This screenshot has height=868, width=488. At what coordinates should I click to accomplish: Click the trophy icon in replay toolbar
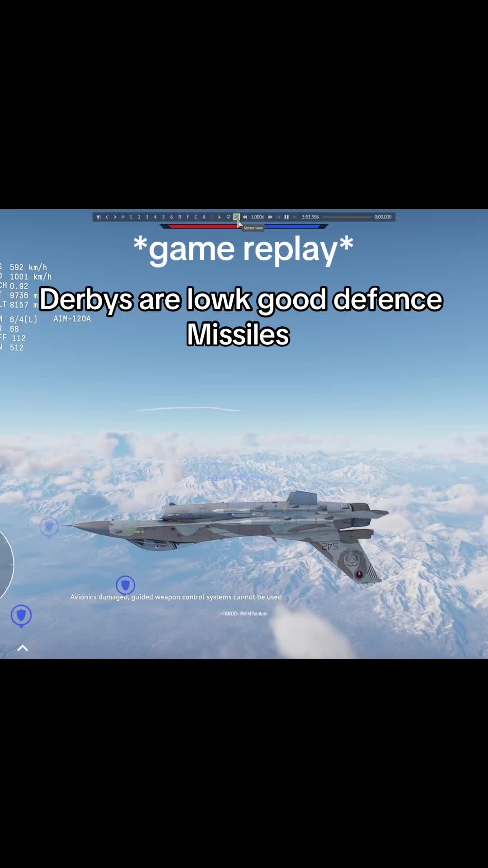tap(98, 217)
